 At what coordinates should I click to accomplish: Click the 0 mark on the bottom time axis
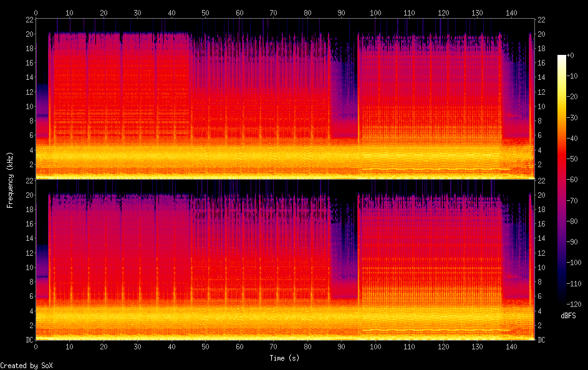coord(36,346)
